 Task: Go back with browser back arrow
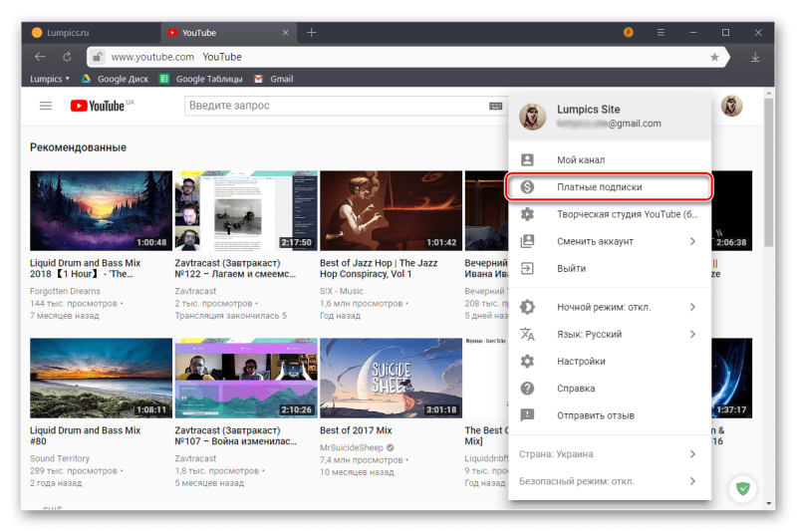40,57
